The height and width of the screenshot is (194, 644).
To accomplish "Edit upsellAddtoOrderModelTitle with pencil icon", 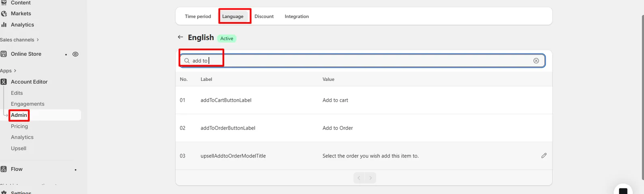I will coord(544,155).
